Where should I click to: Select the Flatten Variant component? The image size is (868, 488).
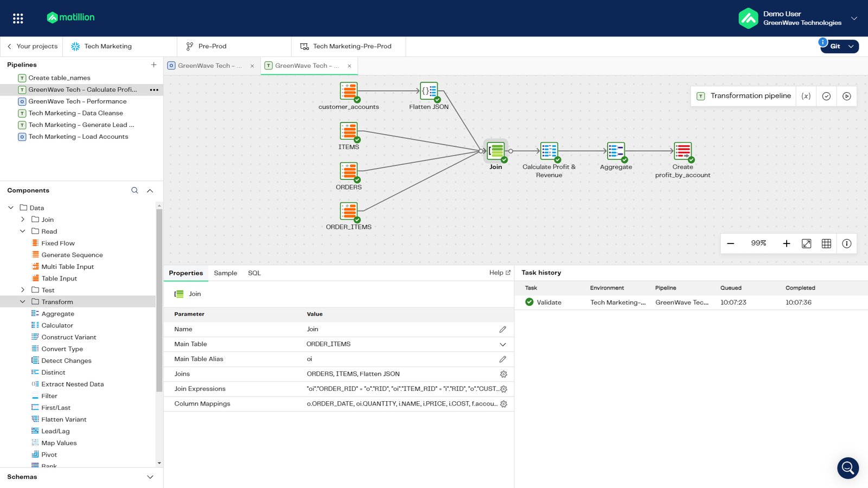point(64,420)
